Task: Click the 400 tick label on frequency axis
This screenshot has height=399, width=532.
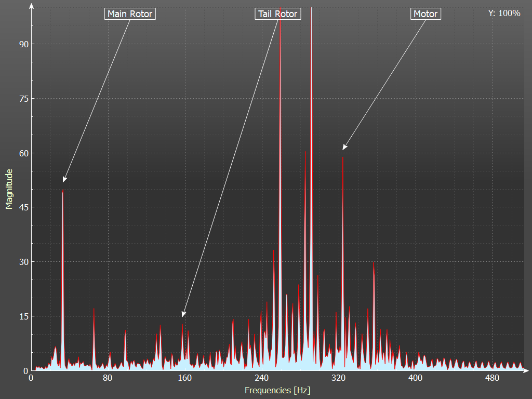Action: [415, 378]
